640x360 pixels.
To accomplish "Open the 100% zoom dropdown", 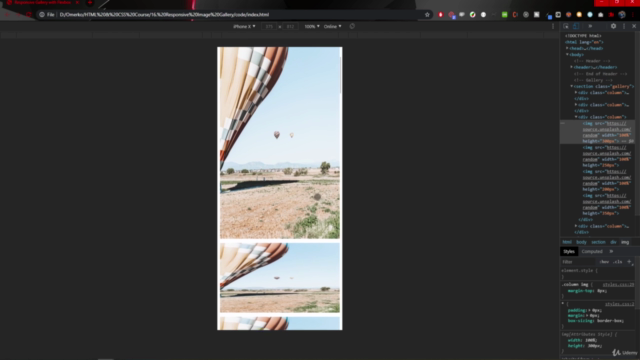I will [312, 27].
